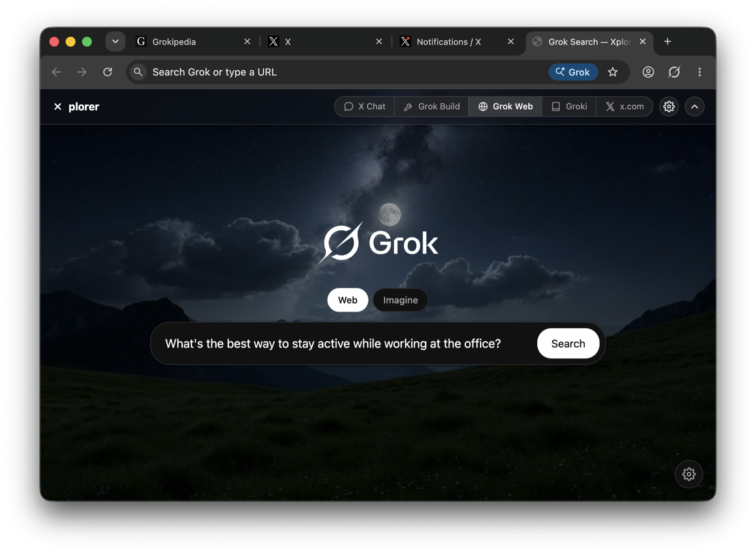756x554 pixels.
Task: Collapse the header with the up chevron
Action: click(694, 107)
